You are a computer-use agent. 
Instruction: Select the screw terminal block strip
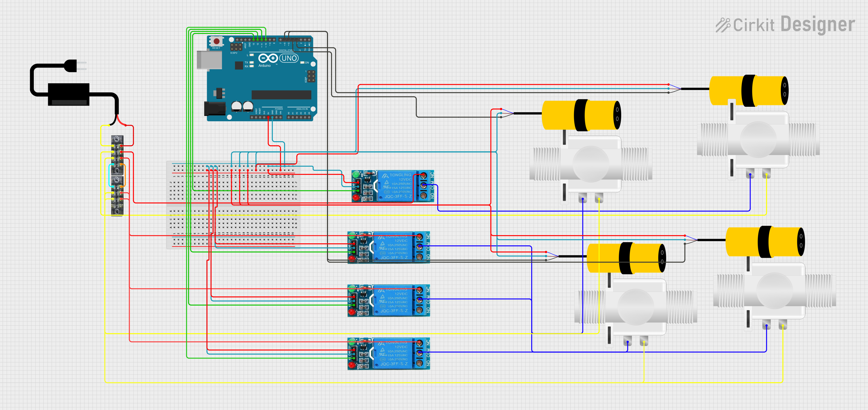(x=117, y=176)
